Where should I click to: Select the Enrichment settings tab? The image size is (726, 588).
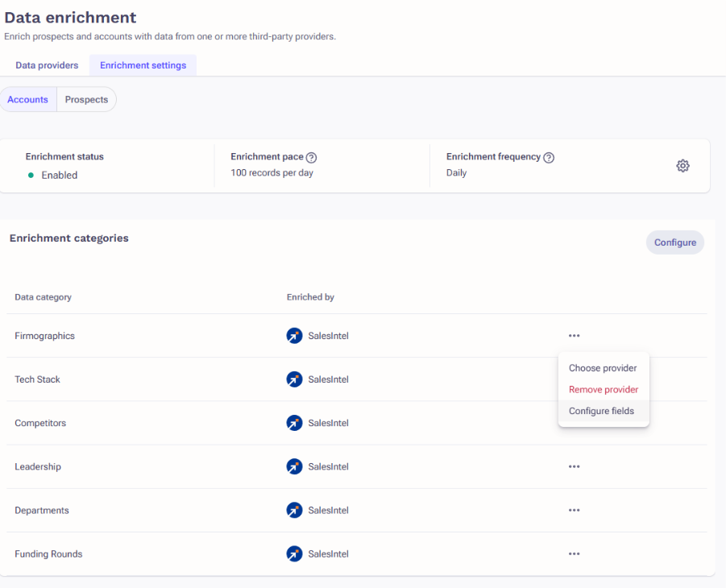tap(143, 64)
